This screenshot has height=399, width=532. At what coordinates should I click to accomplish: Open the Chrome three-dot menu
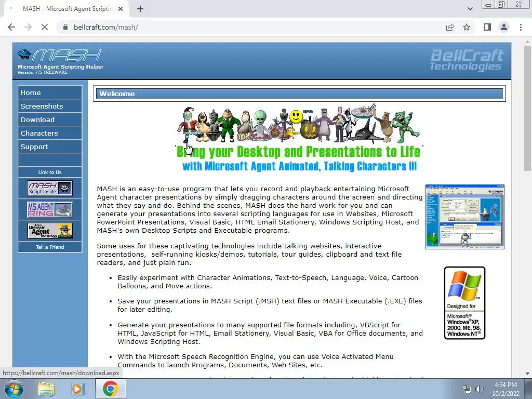(x=521, y=27)
